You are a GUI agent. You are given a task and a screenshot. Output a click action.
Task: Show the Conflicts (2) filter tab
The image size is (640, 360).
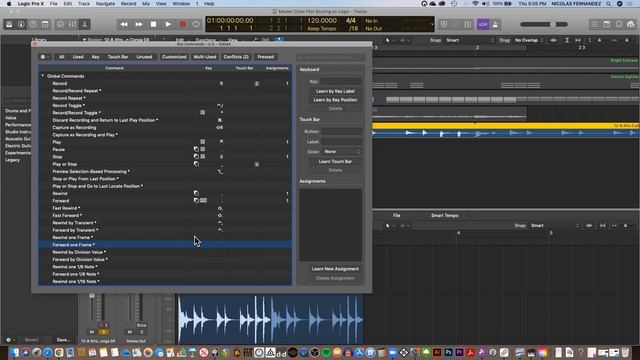(236, 57)
